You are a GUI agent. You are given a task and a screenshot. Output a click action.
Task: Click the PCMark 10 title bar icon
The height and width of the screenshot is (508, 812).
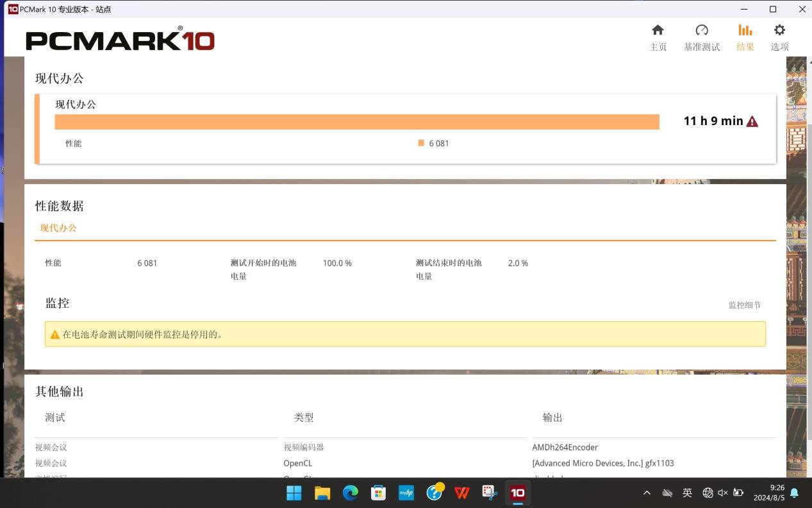13,9
